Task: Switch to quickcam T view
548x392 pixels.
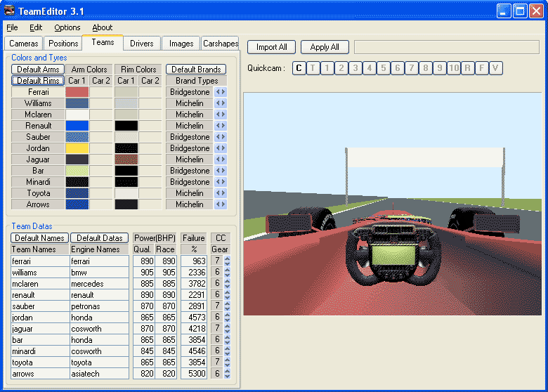Action: (x=313, y=68)
